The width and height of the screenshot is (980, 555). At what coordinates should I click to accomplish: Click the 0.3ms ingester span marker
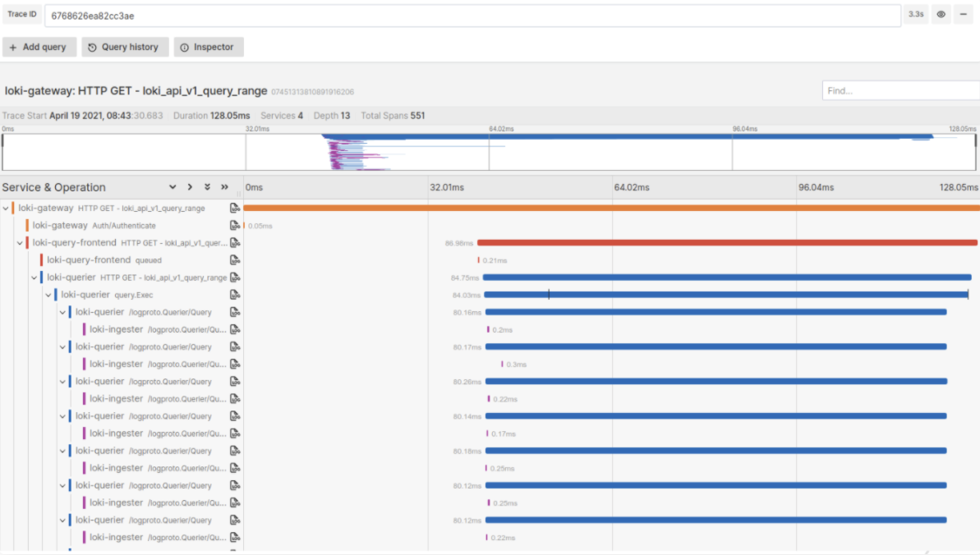(502, 364)
